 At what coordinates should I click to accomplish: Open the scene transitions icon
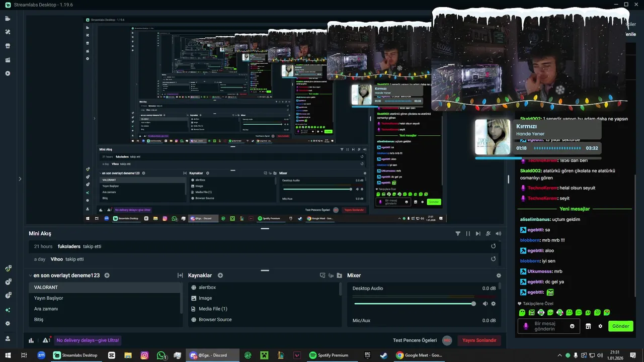point(180,276)
